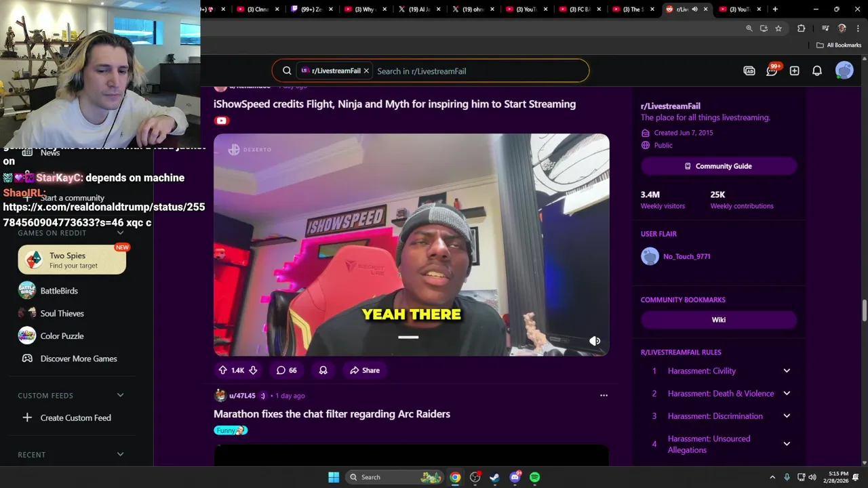Open the Windows Start menu

[x=334, y=477]
